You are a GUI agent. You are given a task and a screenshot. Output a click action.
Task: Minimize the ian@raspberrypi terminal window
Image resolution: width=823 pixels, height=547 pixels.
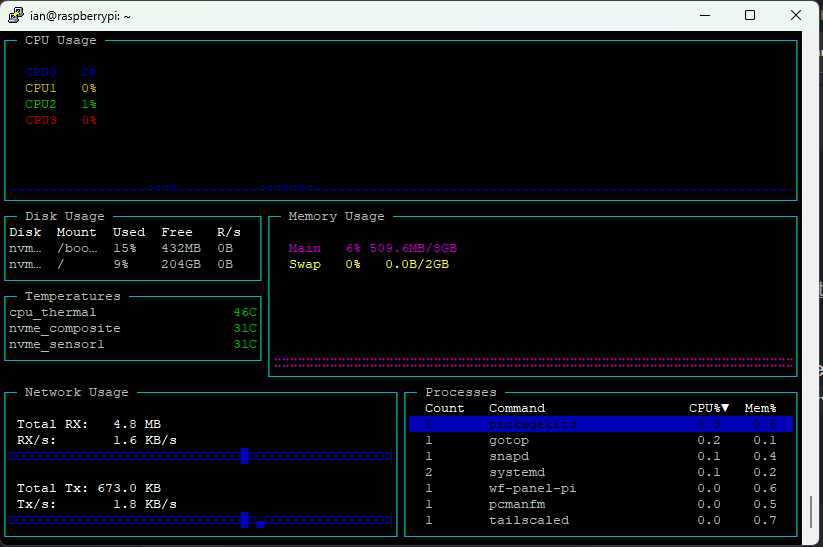pos(705,15)
